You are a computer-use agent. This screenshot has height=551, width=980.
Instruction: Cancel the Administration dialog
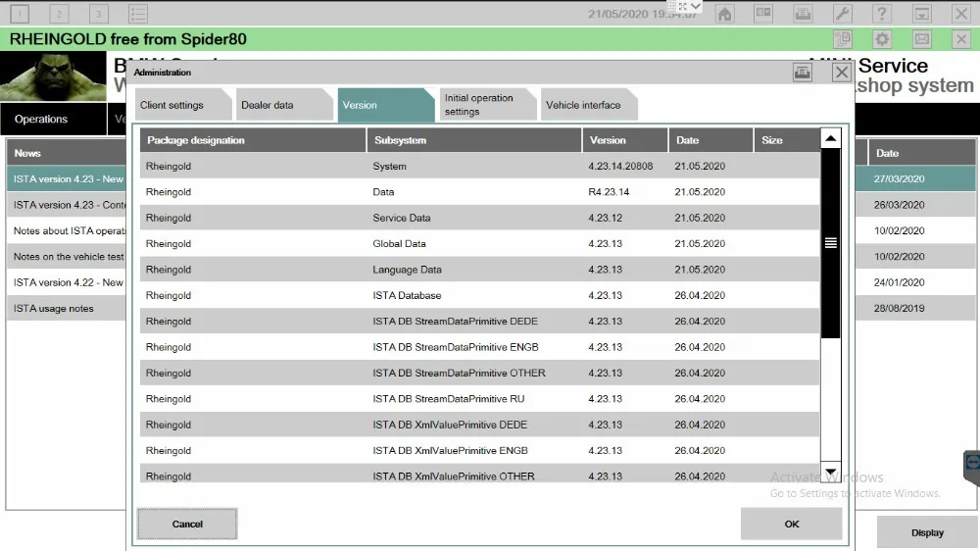[187, 525]
